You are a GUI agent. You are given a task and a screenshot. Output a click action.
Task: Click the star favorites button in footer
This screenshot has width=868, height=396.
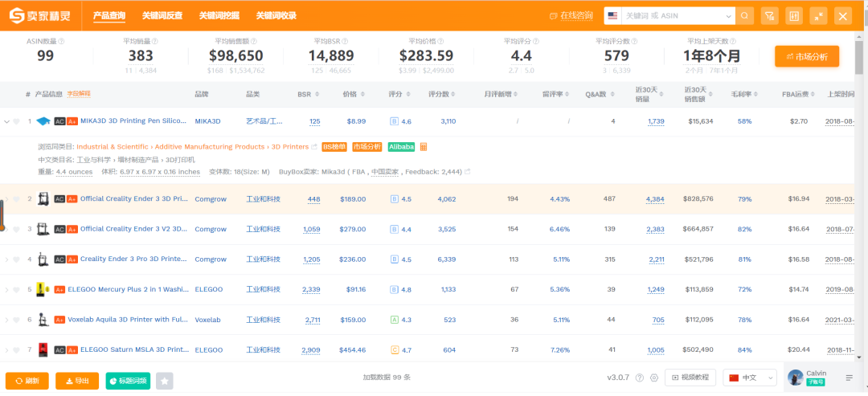pos(165,381)
